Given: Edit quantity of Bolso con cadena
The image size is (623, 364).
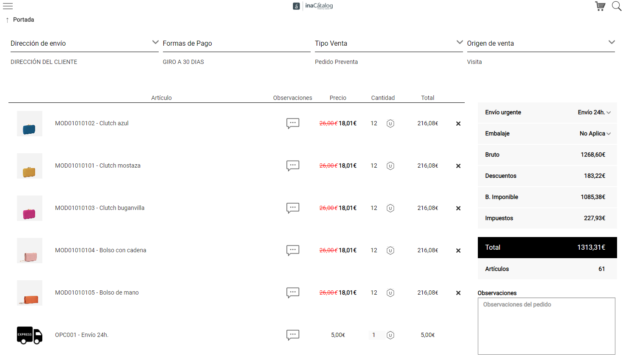Looking at the screenshot, I should point(374,250).
